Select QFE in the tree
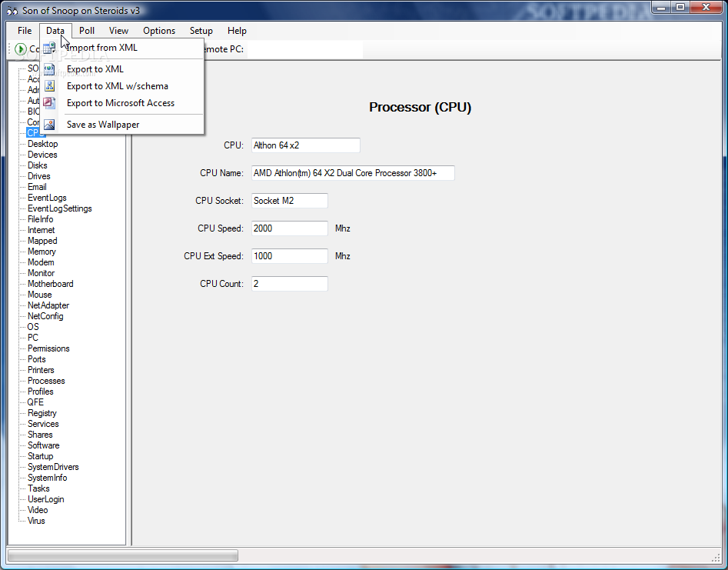Viewport: 728px width, 570px height. pos(35,402)
